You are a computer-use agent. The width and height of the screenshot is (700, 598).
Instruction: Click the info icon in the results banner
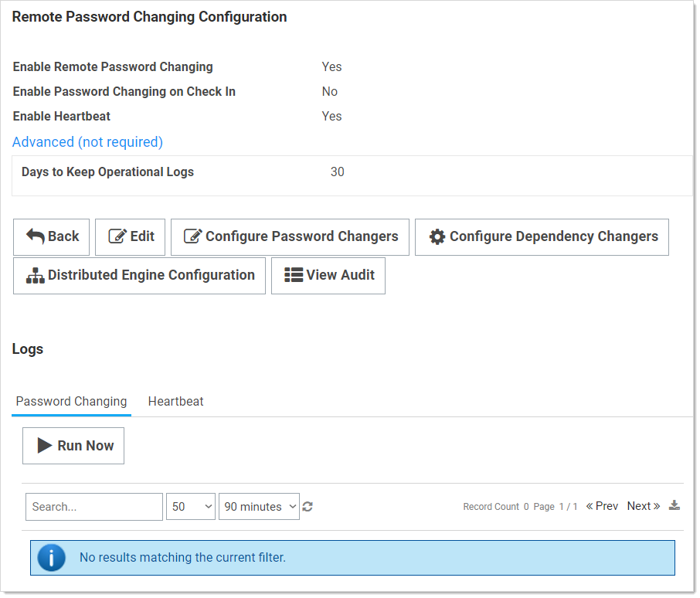(51, 559)
